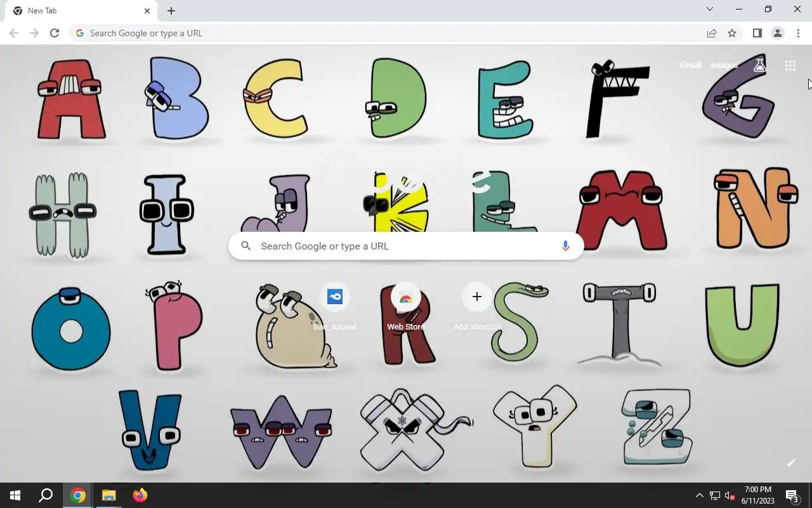Click the center Google search box

(406, 246)
